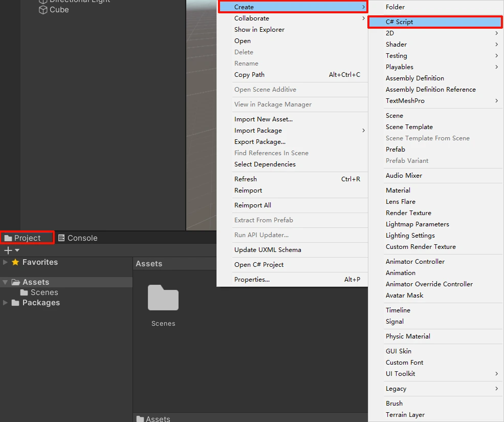Expand the Favorites tree arrow
Image resolution: width=504 pixels, height=422 pixels.
point(5,262)
